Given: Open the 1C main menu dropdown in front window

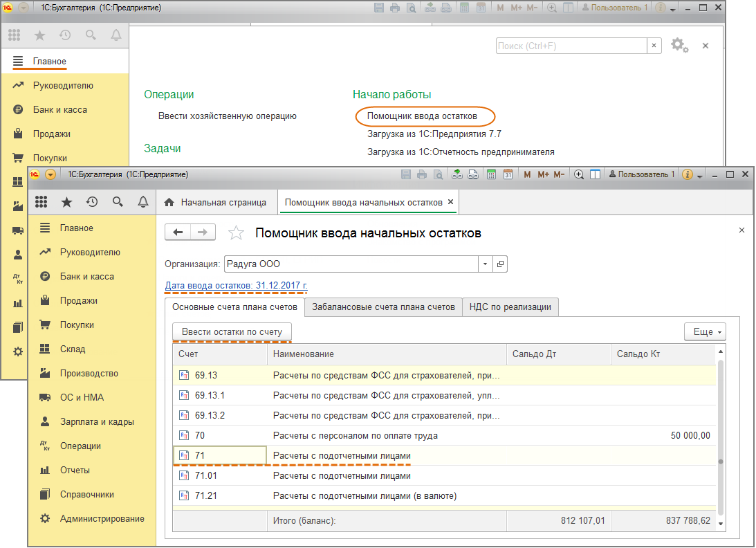Looking at the screenshot, I should [50, 174].
